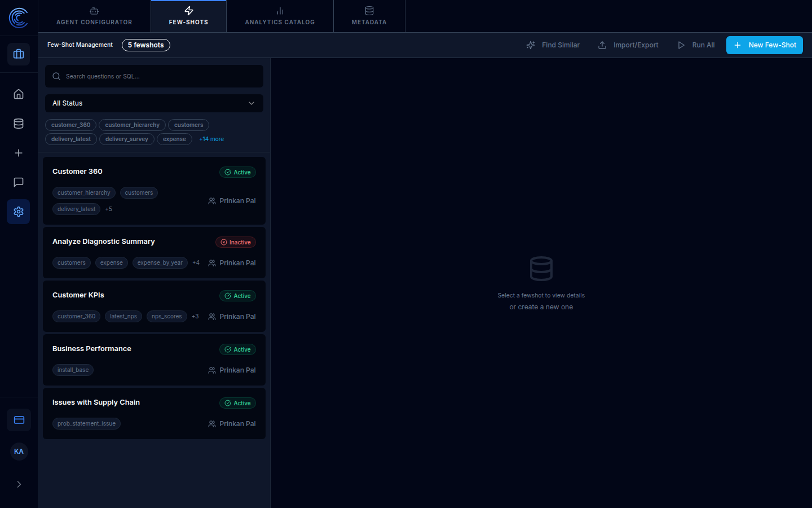Open the All Status dropdown
The width and height of the screenshot is (812, 508).
tap(154, 103)
